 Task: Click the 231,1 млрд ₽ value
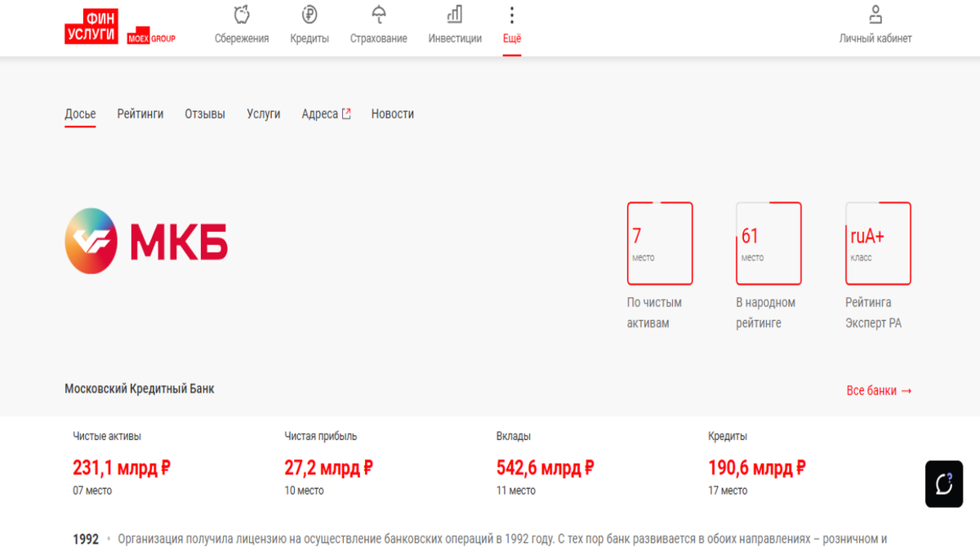122,468
